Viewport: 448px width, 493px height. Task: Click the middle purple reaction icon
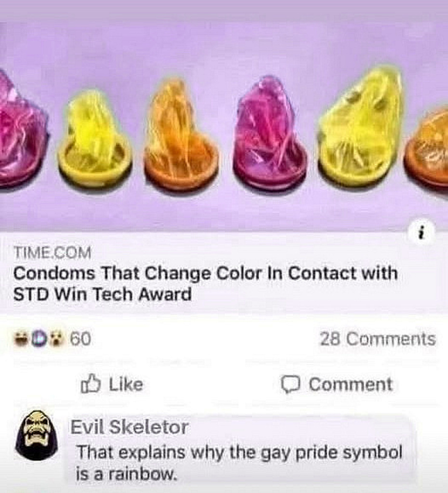pos(40,339)
